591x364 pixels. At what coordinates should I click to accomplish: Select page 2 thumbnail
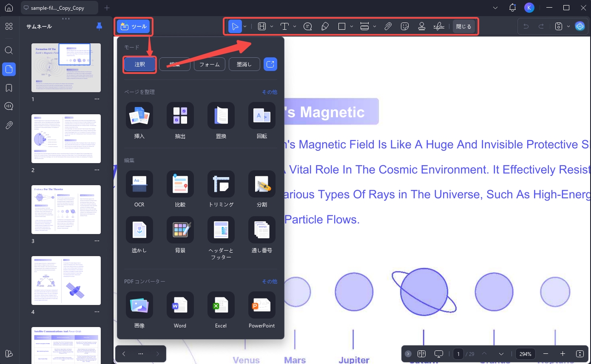[x=66, y=138]
